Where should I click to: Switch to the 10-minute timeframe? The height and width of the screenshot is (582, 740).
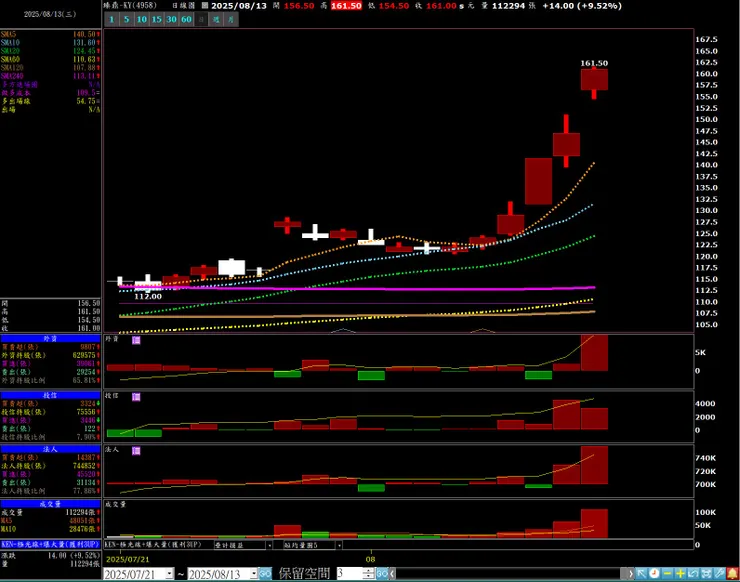coord(142,19)
